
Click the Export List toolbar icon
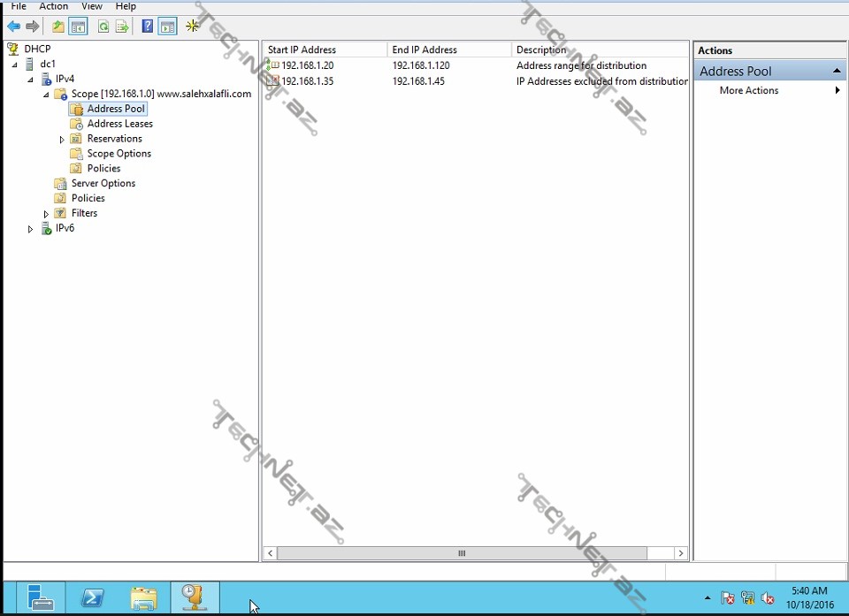pos(122,27)
